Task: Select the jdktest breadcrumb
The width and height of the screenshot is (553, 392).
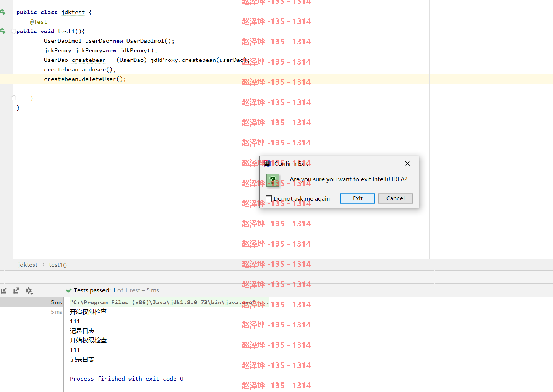Action: click(x=28, y=265)
